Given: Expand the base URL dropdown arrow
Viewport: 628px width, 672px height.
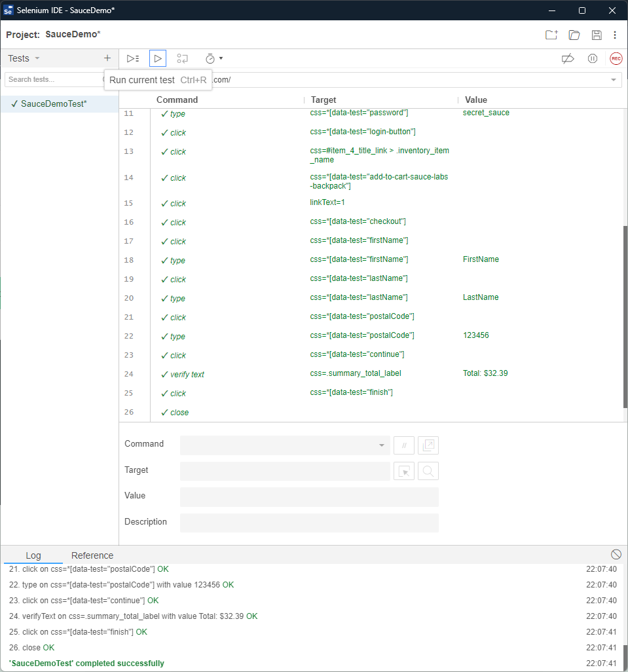Looking at the screenshot, I should click(614, 80).
